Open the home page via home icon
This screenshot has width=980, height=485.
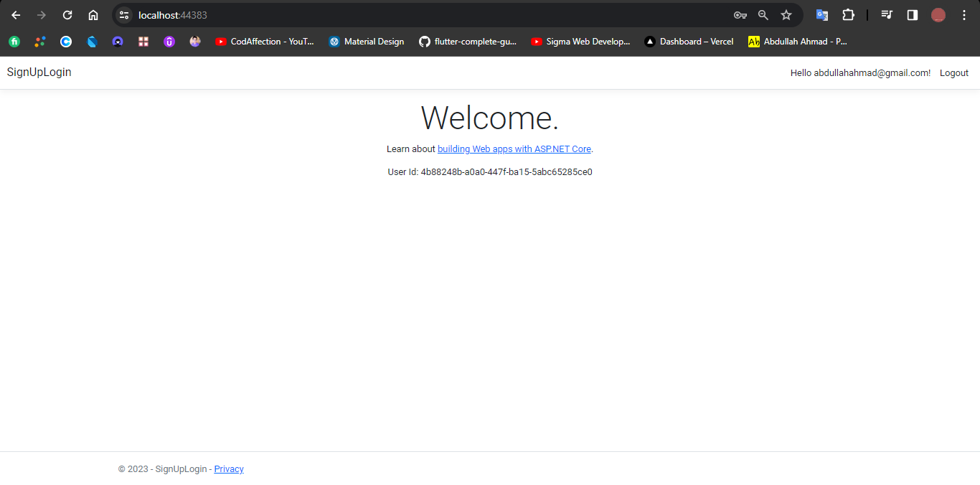pos(93,15)
